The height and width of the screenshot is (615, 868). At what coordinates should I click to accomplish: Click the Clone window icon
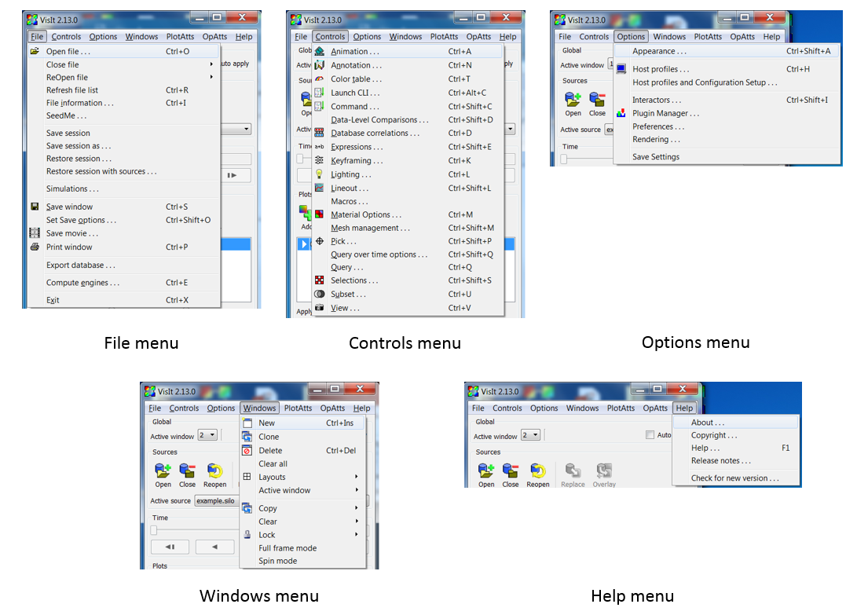tap(247, 436)
